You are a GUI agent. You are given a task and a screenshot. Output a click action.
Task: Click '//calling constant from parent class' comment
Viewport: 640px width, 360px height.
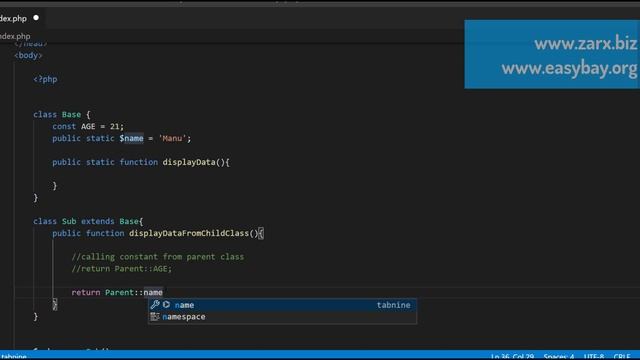158,257
